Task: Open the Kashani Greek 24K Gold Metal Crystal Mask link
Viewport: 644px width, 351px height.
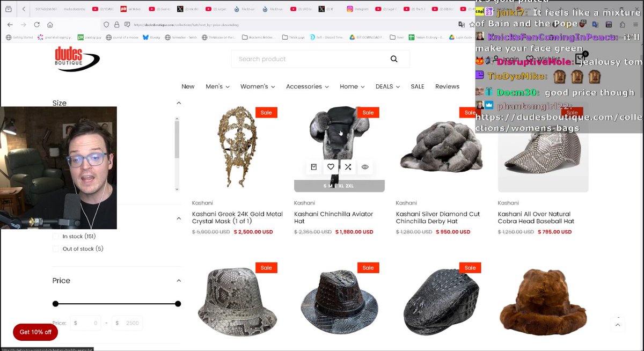Action: pyautogui.click(x=237, y=217)
